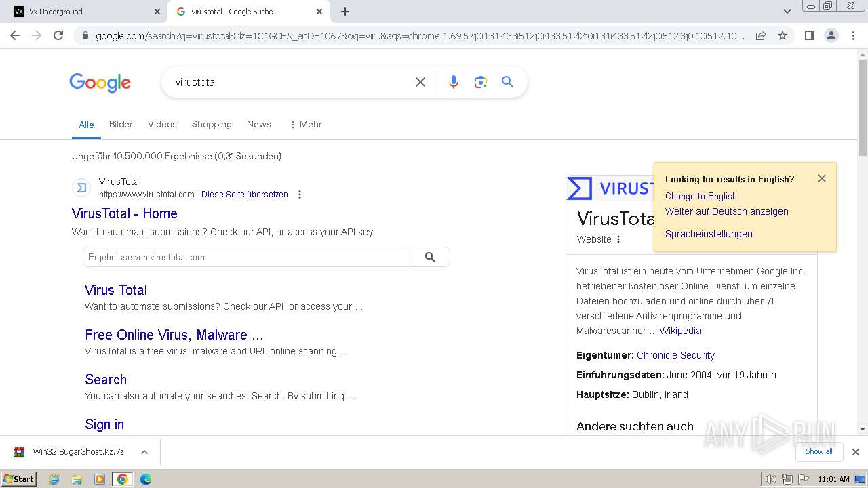Open the Chrome profile avatar

831,35
